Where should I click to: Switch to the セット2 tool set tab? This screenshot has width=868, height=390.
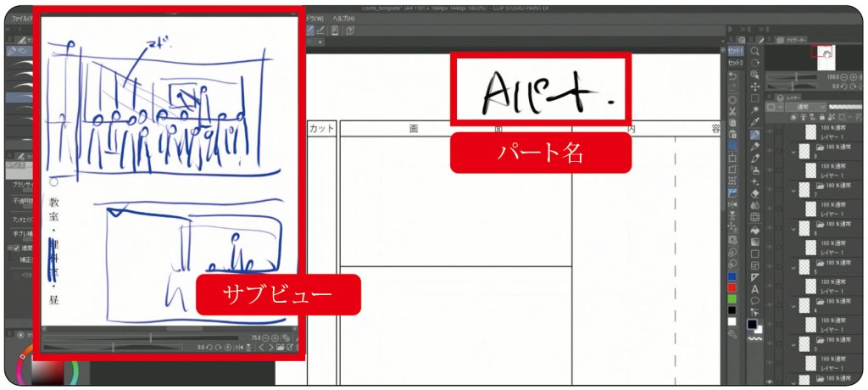(736, 64)
